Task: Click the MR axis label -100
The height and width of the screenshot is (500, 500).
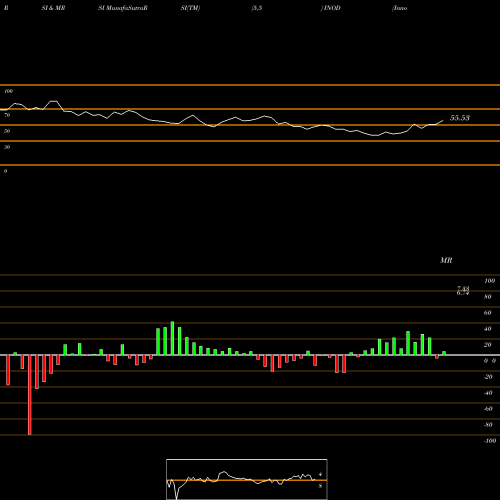Action: tap(490, 441)
